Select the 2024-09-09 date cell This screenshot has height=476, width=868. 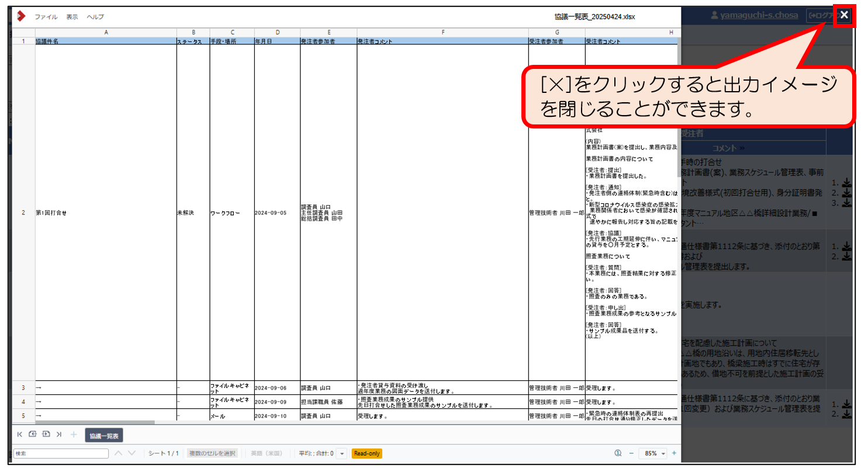coord(277,402)
